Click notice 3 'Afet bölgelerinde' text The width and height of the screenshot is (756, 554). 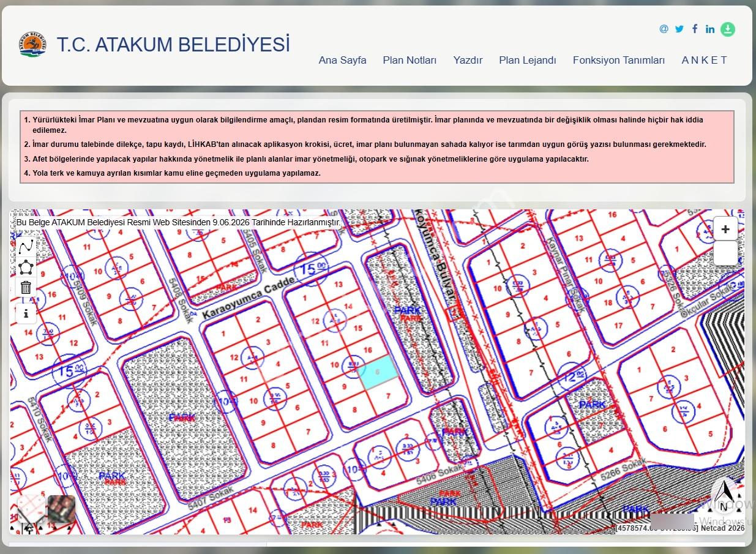(310, 159)
